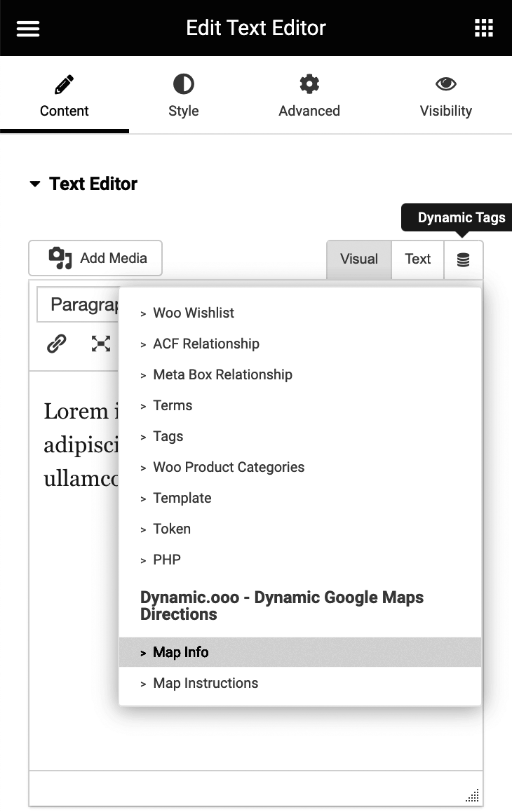Expand the ACF Relationship dynamic tag
This screenshot has width=512, height=812.
[206, 344]
